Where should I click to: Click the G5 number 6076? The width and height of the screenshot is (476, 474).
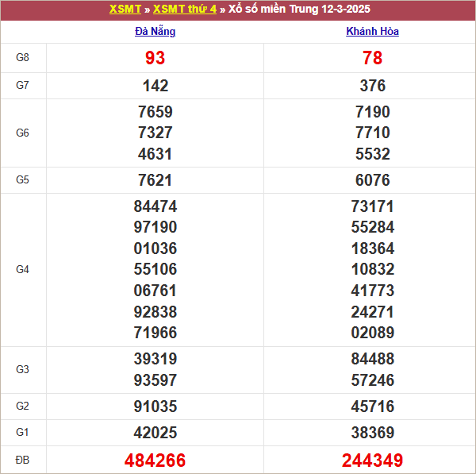click(x=373, y=180)
